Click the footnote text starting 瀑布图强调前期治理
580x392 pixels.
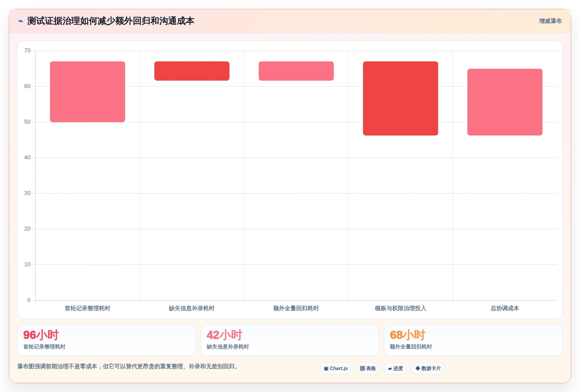[128, 366]
